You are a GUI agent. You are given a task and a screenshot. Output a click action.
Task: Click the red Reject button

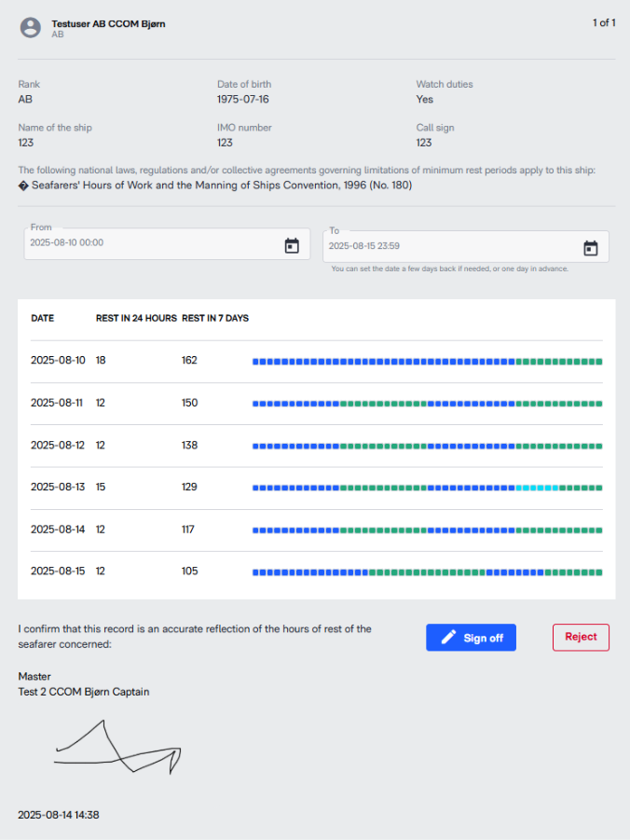click(581, 637)
